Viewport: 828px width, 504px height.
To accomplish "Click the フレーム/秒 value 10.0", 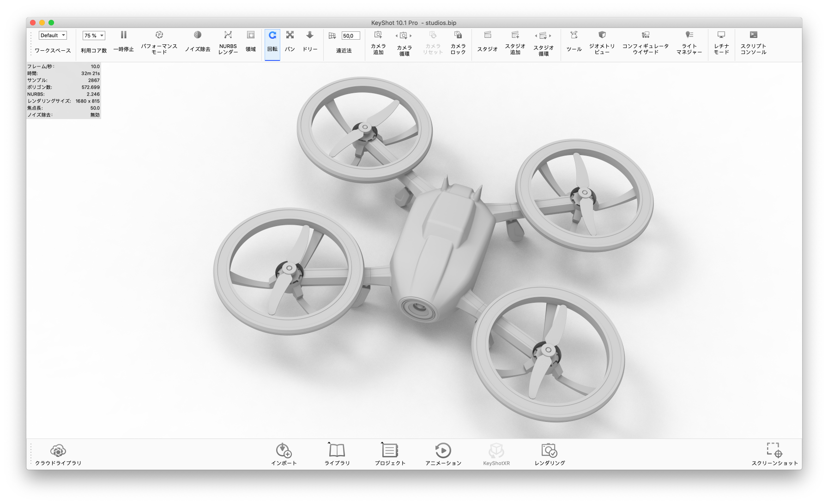I will 95,66.
